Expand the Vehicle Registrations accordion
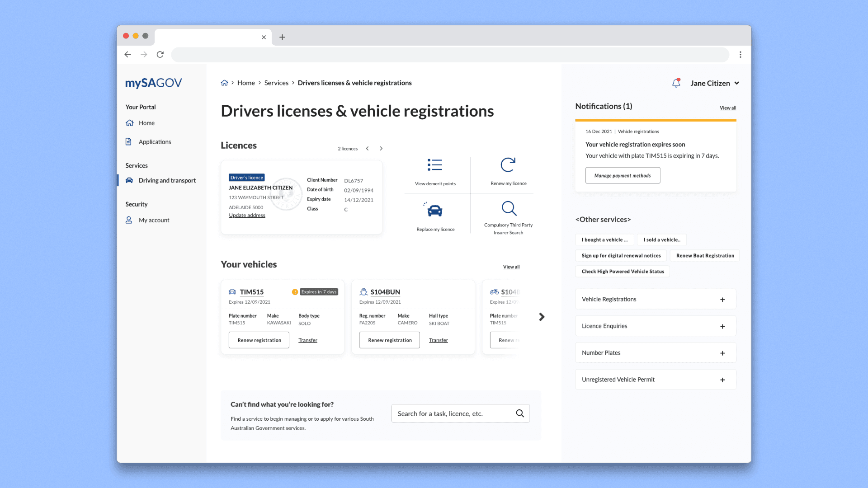This screenshot has height=488, width=868. click(x=722, y=300)
